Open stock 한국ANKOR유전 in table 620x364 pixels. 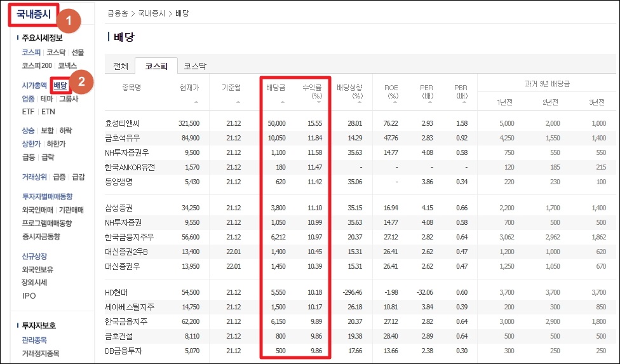[130, 168]
